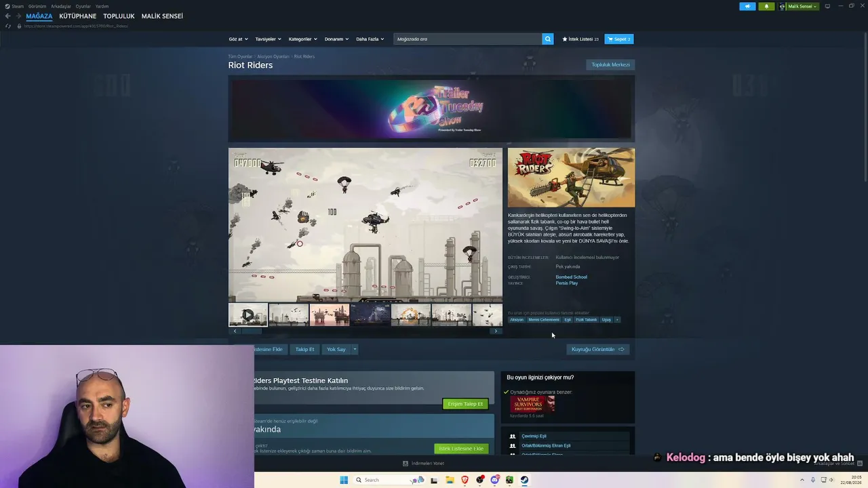Screen dimensions: 868x488
Task: Open the notifications bell
Action: 766,6
